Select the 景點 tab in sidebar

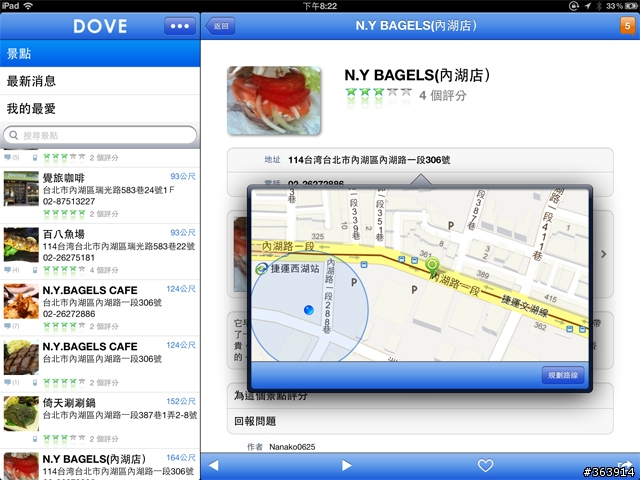(x=100, y=53)
